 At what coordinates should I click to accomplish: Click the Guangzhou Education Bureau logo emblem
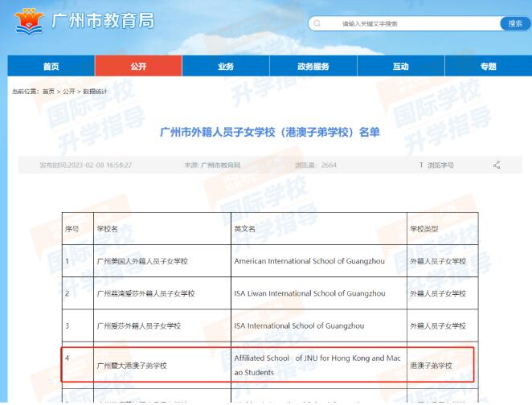pyautogui.click(x=29, y=21)
